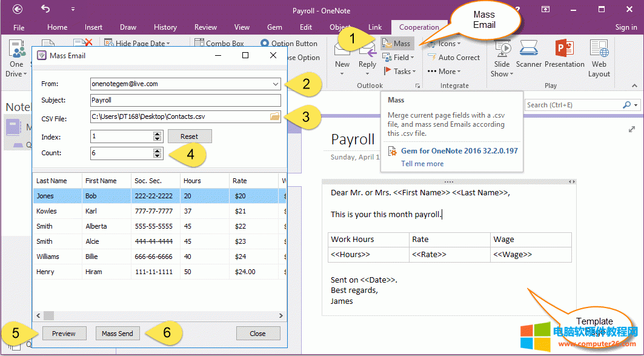Click the Mass Send button

click(x=118, y=333)
